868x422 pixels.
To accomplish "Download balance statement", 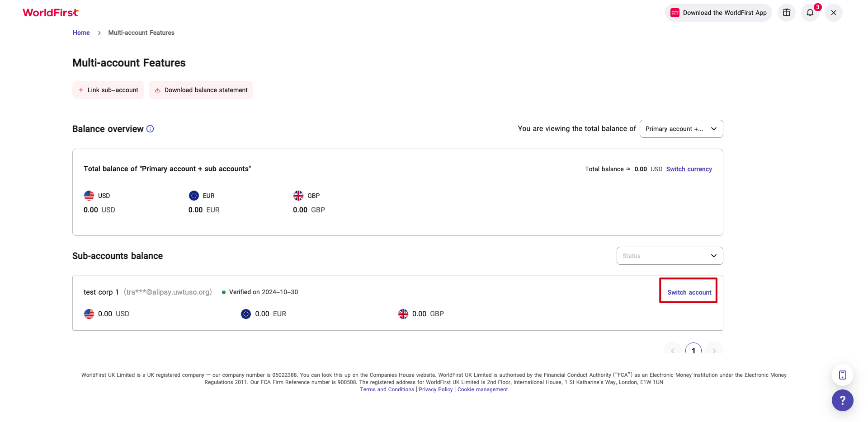I will 201,90.
